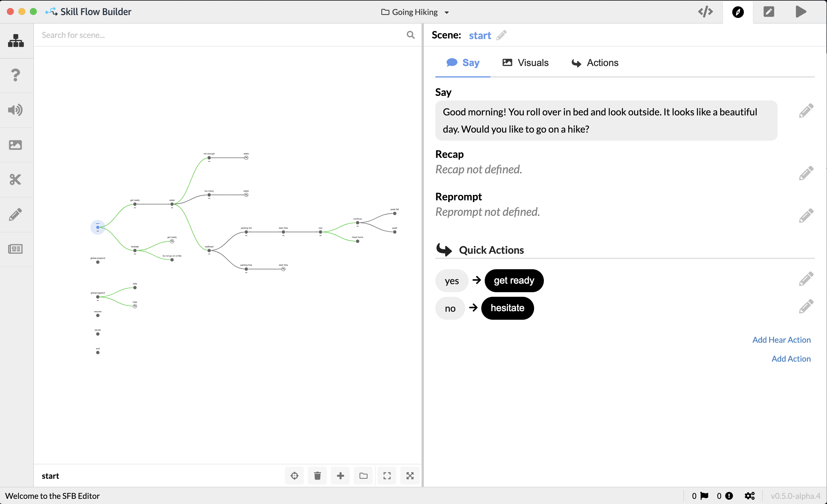This screenshot has height=504, width=827.
Task: Switch to source code view icon
Action: 706,12
